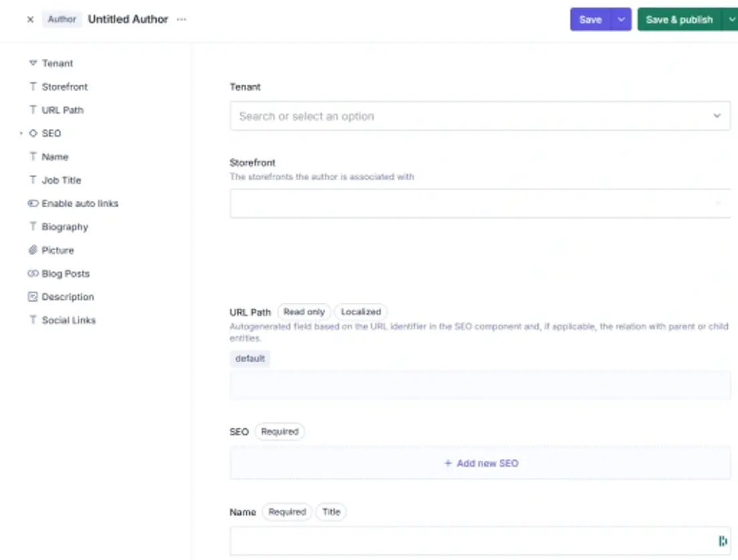Click the SEO diamond icon in sidebar
Screen dimensions: 738x560
(x=33, y=133)
